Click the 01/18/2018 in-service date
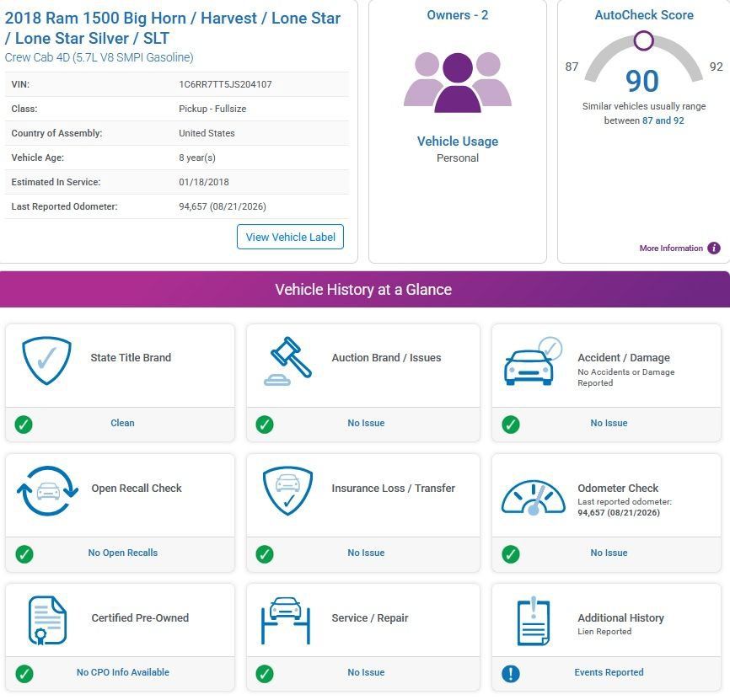The image size is (730, 700). pyautogui.click(x=204, y=182)
